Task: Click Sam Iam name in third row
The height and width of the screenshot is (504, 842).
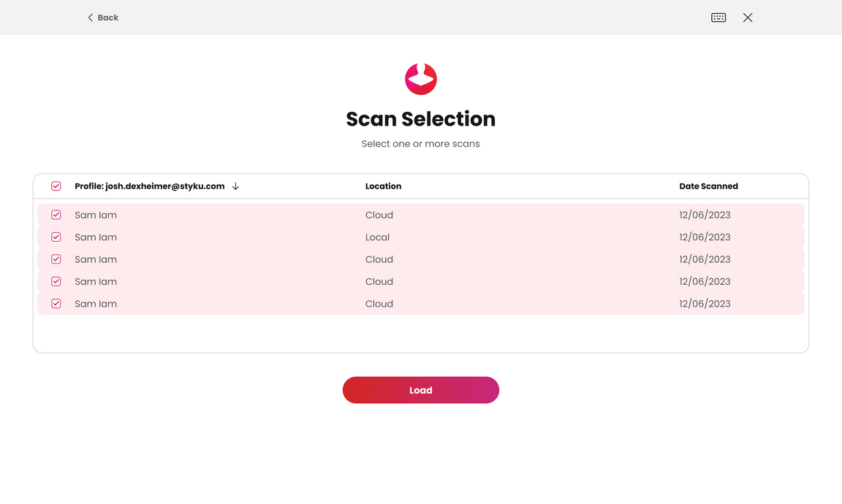Action: point(96,259)
